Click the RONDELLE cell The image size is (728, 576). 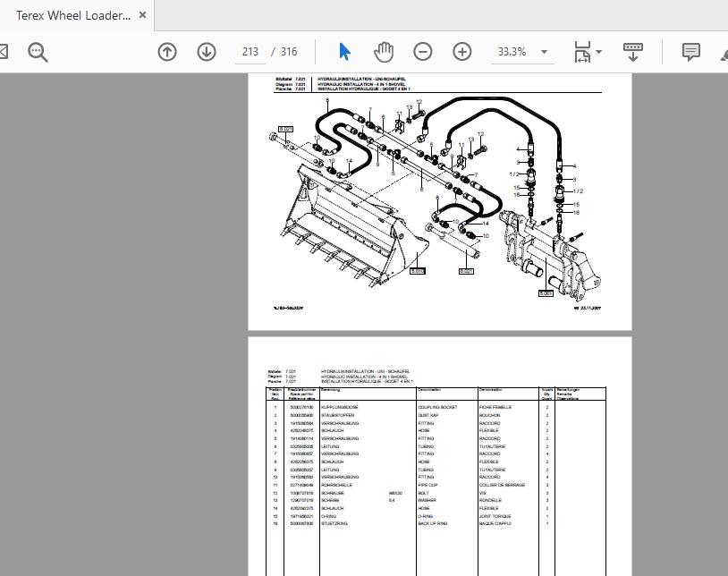490,500
